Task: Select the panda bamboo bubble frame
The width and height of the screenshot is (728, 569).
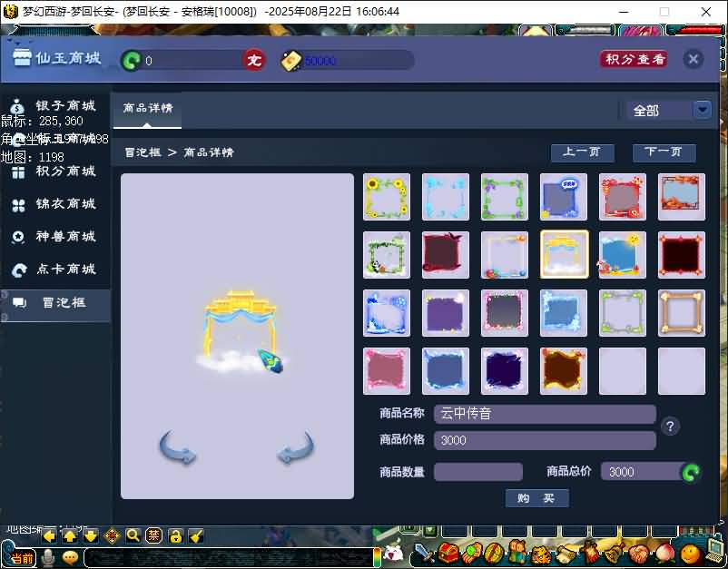Action: 387,255
